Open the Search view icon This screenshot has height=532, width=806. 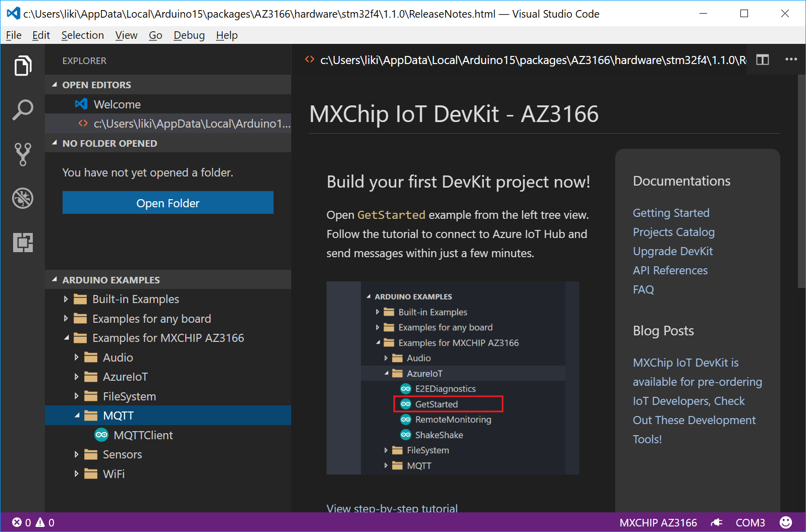[x=23, y=110]
